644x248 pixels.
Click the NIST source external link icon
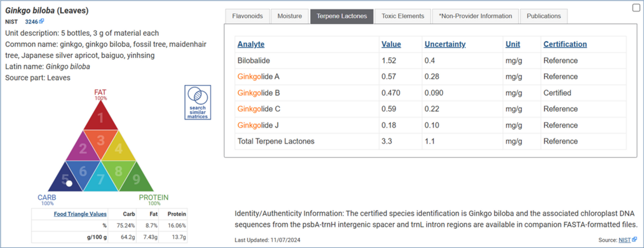[x=635, y=239]
